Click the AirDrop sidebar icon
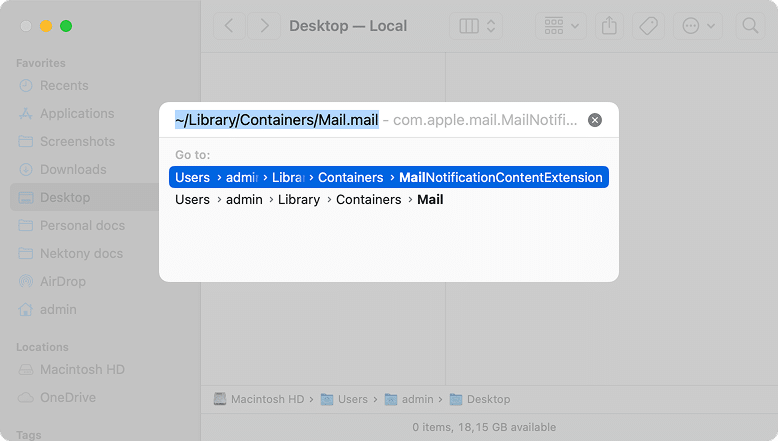Image resolution: width=778 pixels, height=441 pixels. pyautogui.click(x=26, y=281)
